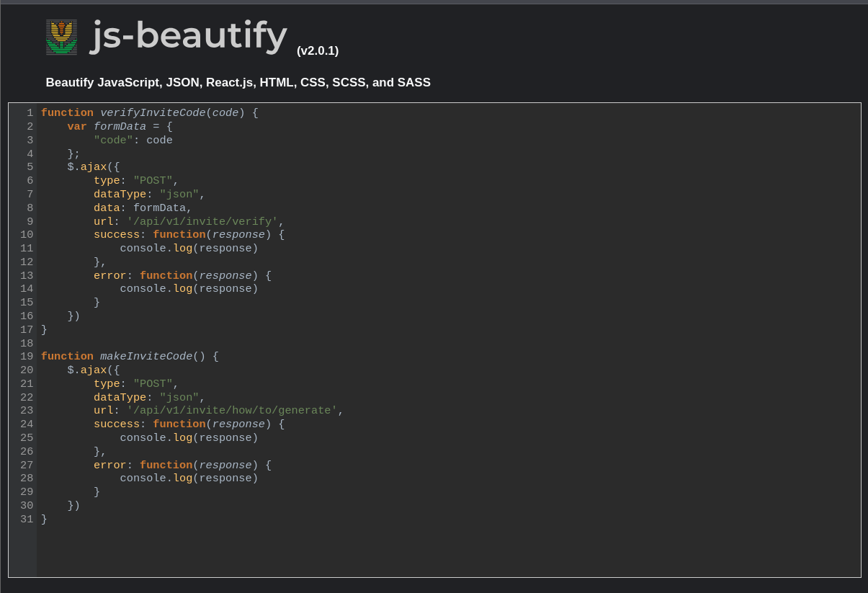Click 'success' property on line 24

(x=117, y=424)
